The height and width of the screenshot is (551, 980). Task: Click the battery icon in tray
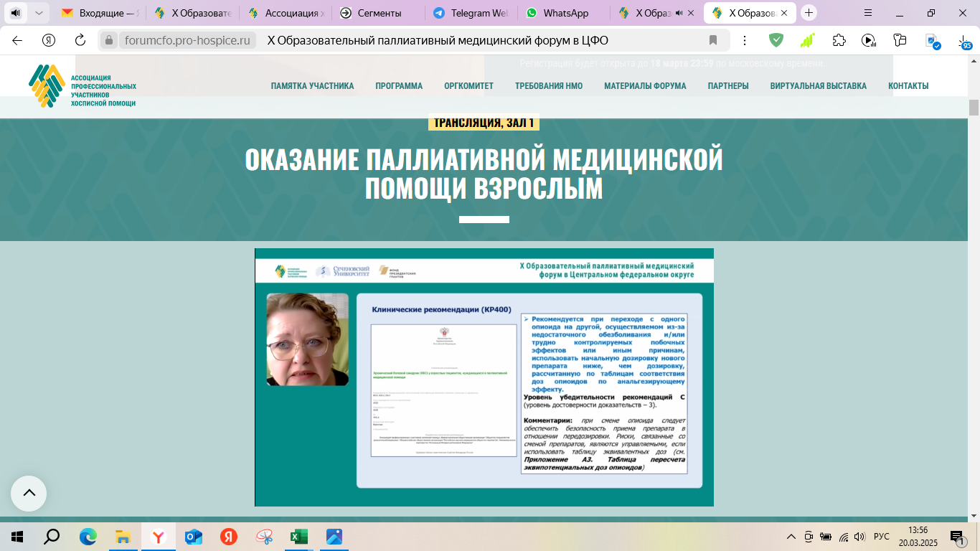[826, 536]
